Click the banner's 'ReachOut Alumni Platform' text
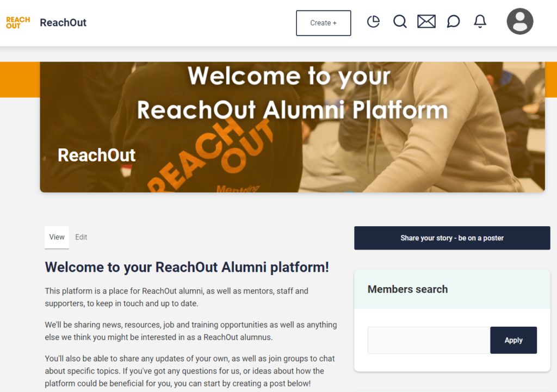This screenshot has width=557, height=392. pos(292,110)
